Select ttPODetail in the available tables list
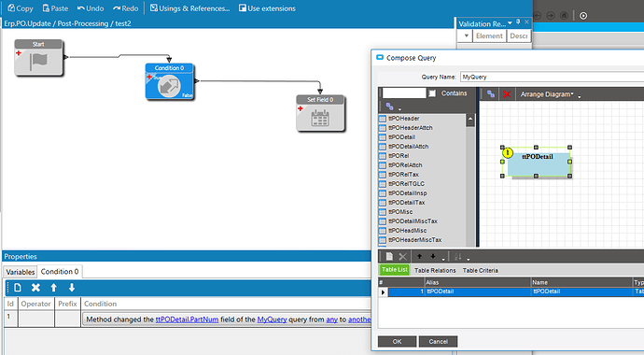This screenshot has height=355, width=644. click(x=401, y=137)
